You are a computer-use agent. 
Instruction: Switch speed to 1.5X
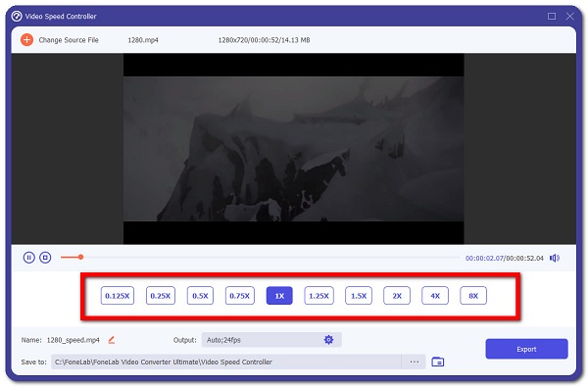point(359,296)
